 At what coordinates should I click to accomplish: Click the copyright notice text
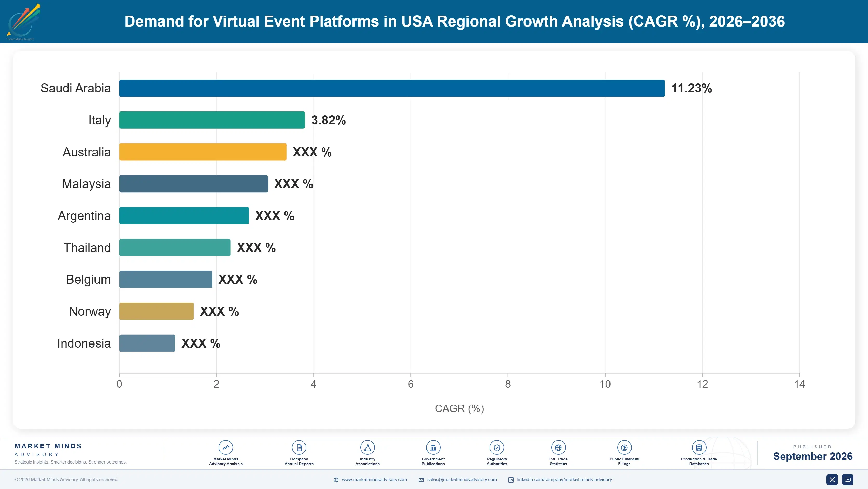(66, 480)
